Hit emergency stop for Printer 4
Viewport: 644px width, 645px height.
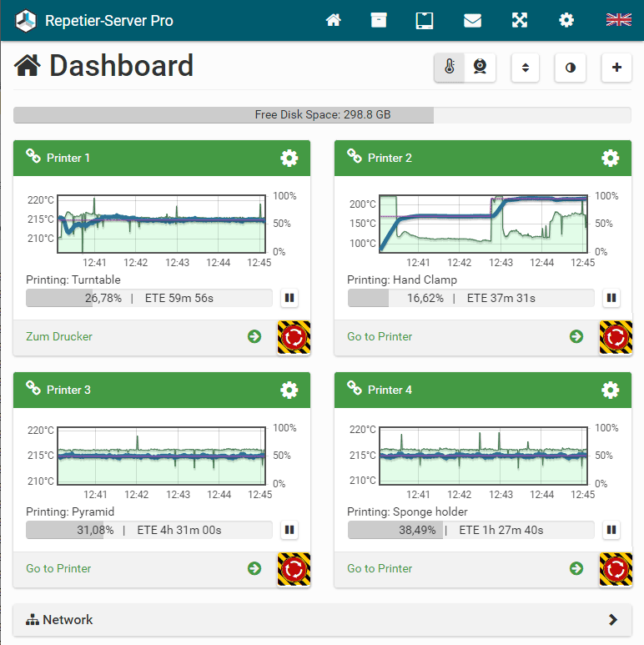point(616,569)
